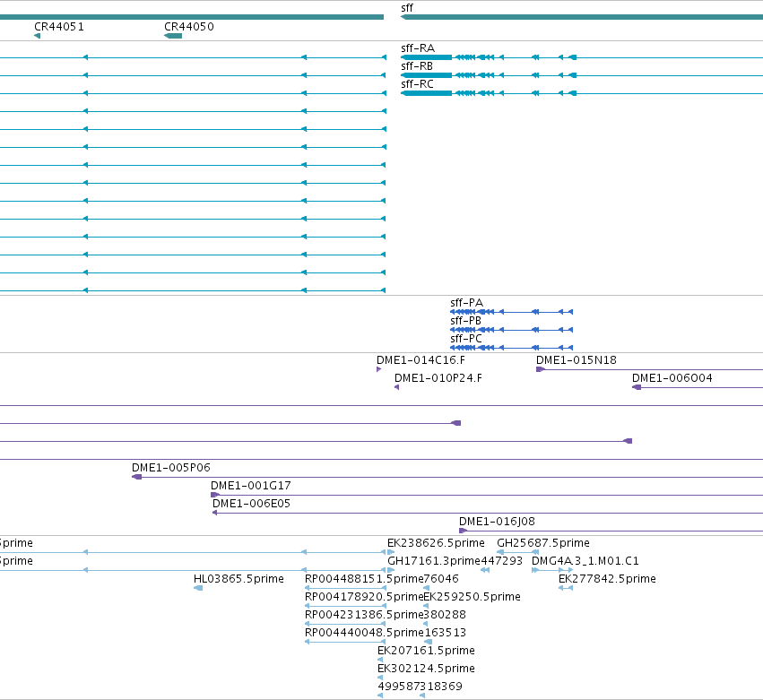
Task: Open the RP004440048.5prime EST label
Action: [x=364, y=634]
